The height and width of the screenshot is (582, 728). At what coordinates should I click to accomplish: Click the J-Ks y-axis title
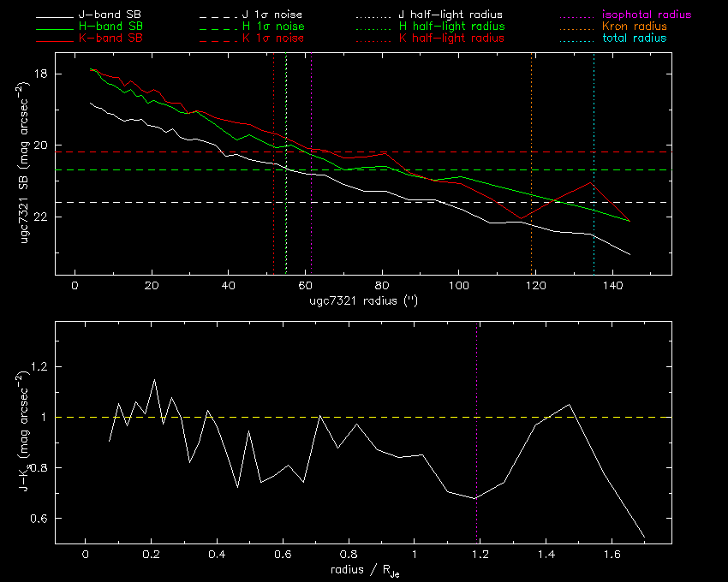(24, 431)
